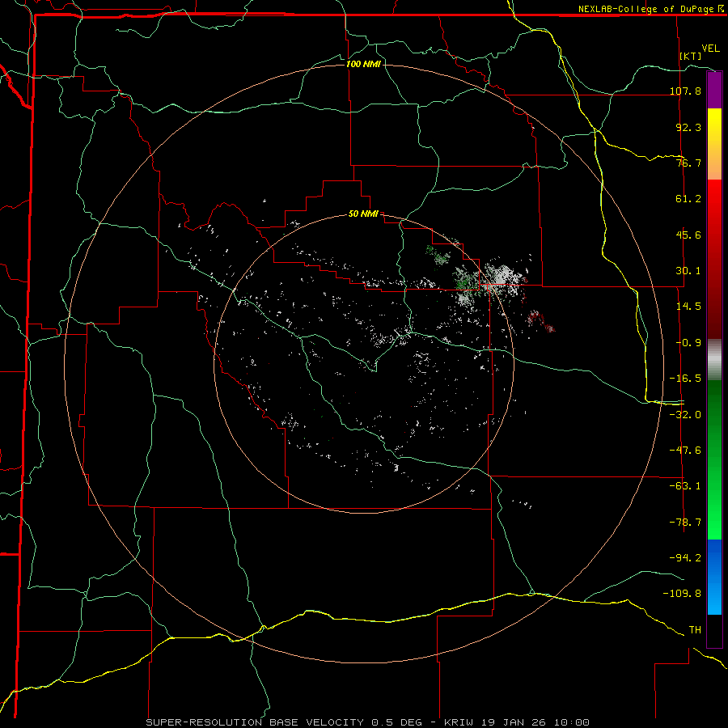
Task: Click the TH label on color scale
Action: click(x=695, y=630)
